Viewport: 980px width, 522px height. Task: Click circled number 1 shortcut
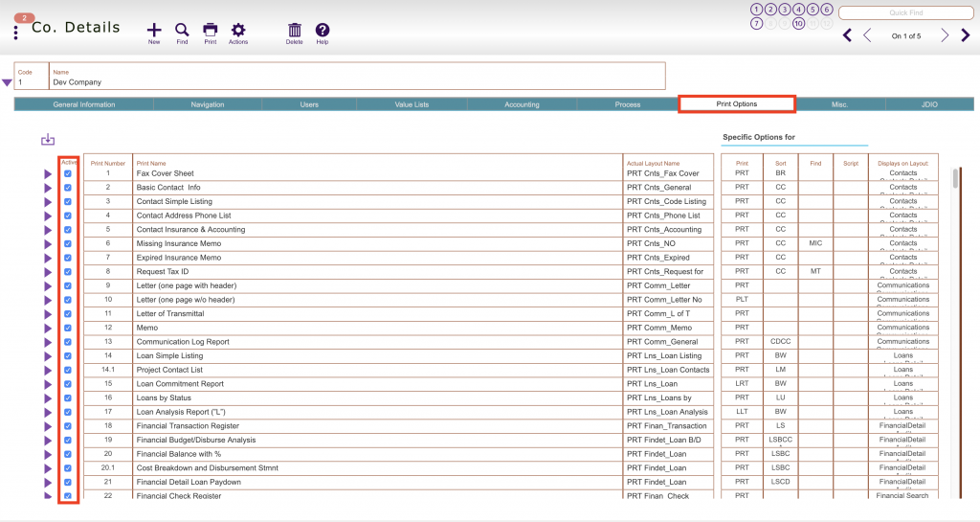(x=756, y=10)
